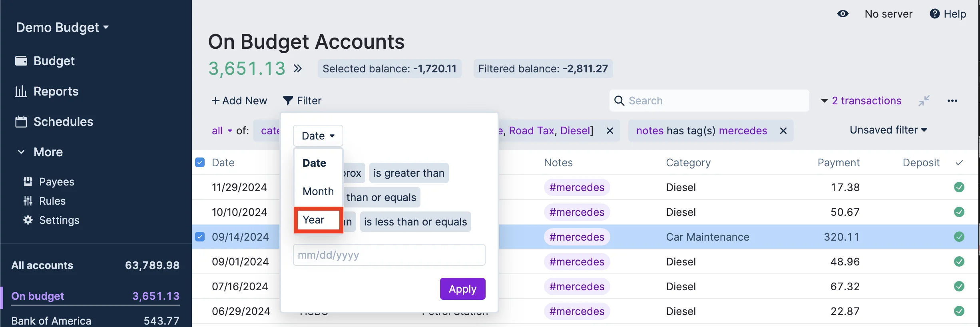Viewport: 980px width, 327px height.
Task: Uncheck the 09/14/2024 transaction checkbox
Action: click(200, 237)
